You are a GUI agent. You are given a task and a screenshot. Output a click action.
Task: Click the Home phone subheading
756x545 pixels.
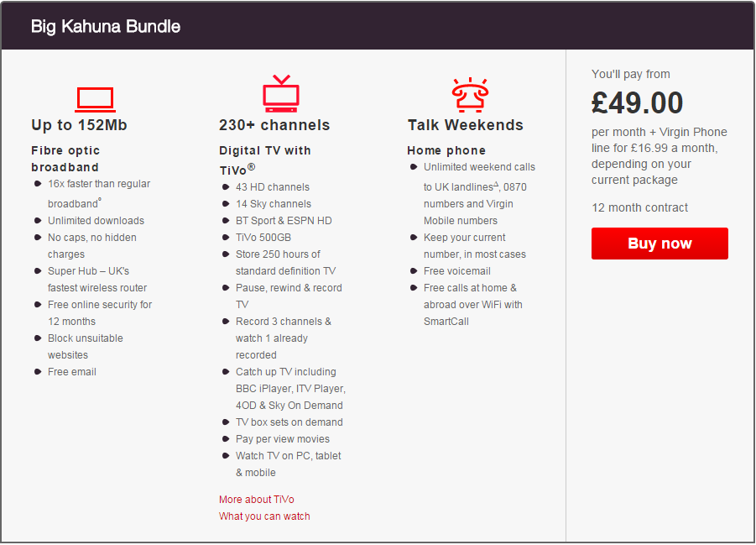[x=446, y=150]
